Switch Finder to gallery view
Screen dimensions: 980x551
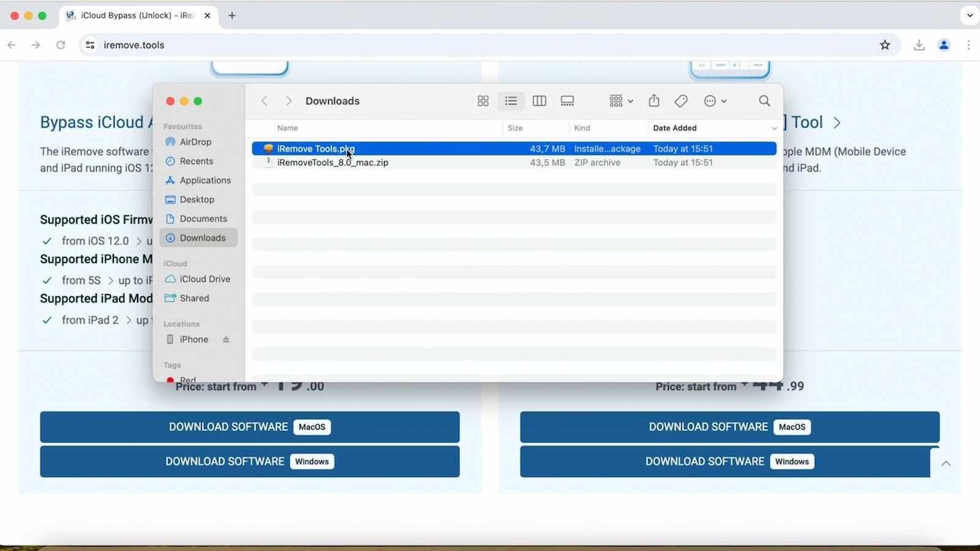pos(567,101)
